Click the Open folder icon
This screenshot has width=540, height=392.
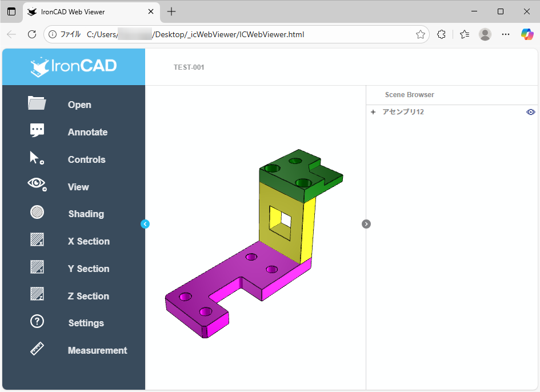point(37,103)
